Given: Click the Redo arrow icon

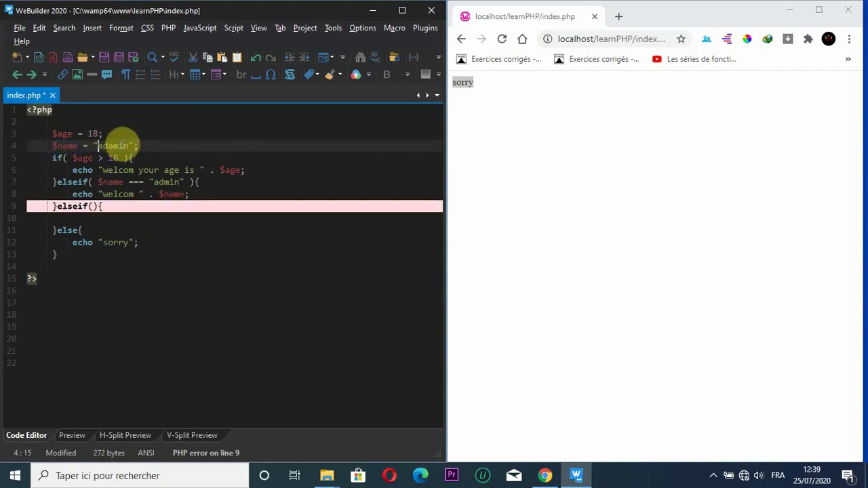Looking at the screenshot, I should (271, 58).
